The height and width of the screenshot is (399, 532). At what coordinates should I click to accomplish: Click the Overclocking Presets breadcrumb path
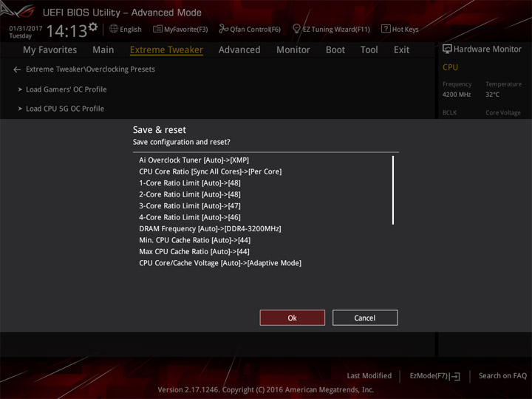(x=90, y=69)
